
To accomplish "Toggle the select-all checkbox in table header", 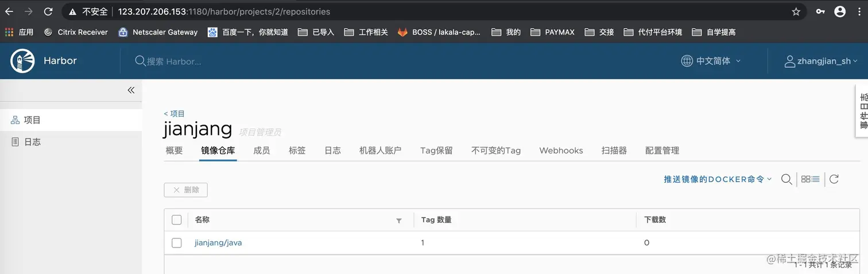I will (x=177, y=220).
